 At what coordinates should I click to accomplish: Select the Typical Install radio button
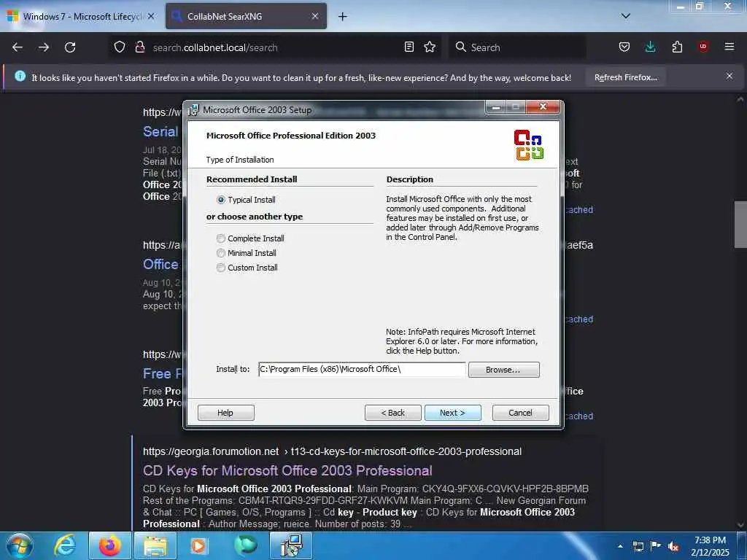click(220, 200)
